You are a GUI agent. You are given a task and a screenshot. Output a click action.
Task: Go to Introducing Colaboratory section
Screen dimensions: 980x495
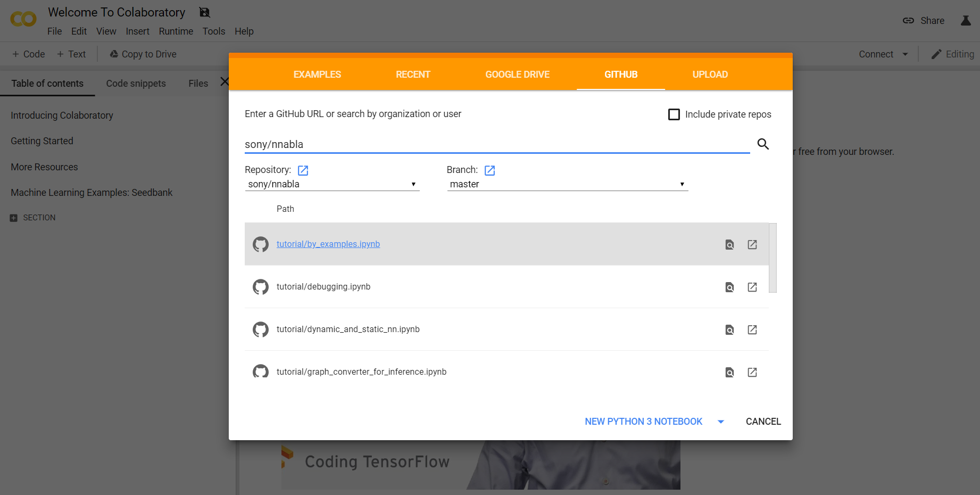click(x=62, y=115)
